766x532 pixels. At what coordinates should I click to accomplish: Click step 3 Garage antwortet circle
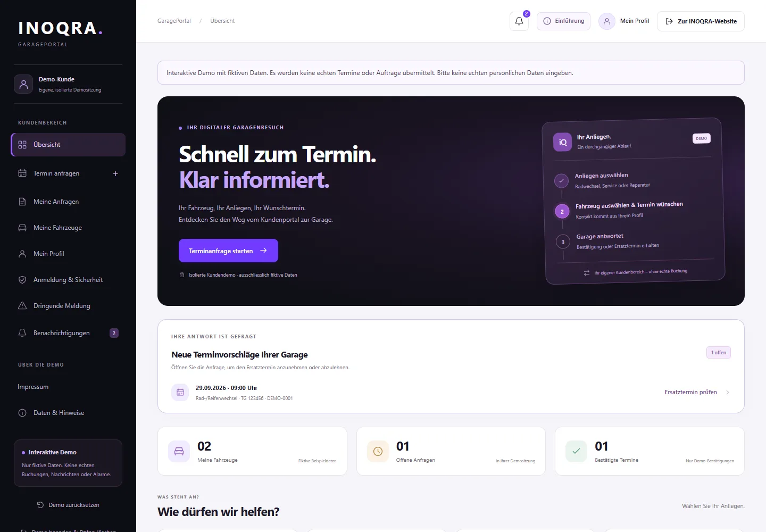563,242
